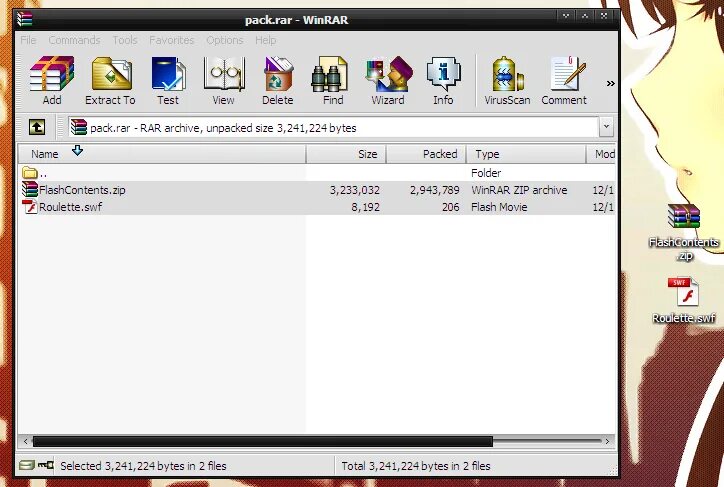Select the parent folder '..' row
Screen dimensions: 724x487
[316, 173]
